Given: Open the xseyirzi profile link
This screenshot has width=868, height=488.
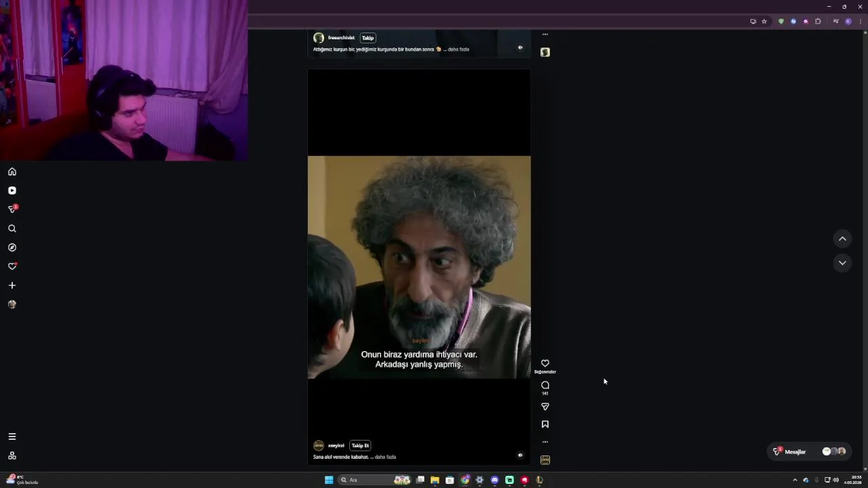Looking at the screenshot, I should point(336,445).
